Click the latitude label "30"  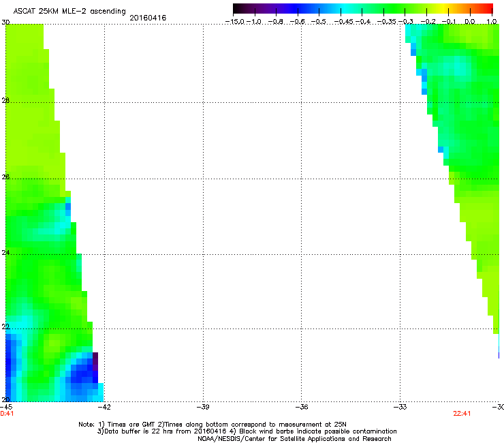point(5,22)
